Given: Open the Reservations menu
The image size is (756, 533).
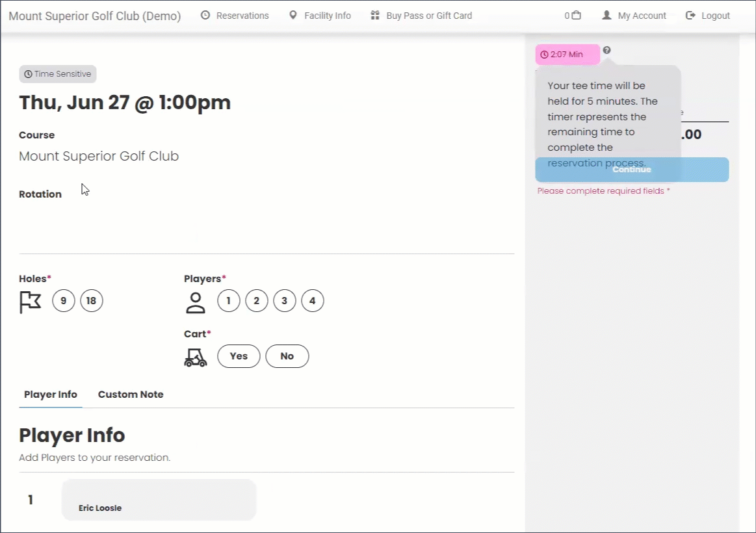Looking at the screenshot, I should [242, 16].
